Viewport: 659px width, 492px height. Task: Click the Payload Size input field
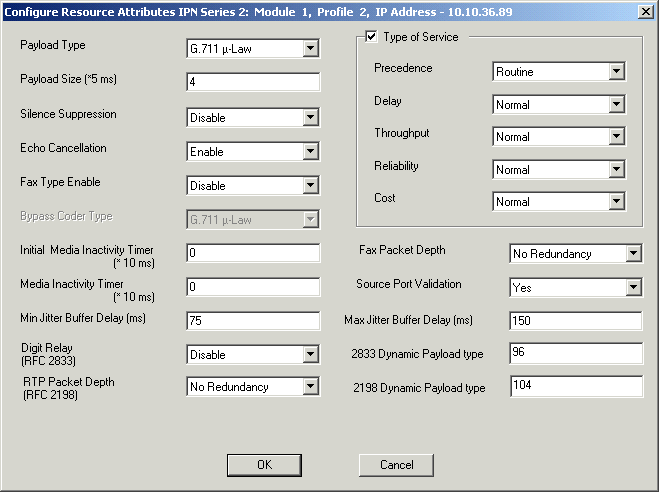[x=253, y=83]
